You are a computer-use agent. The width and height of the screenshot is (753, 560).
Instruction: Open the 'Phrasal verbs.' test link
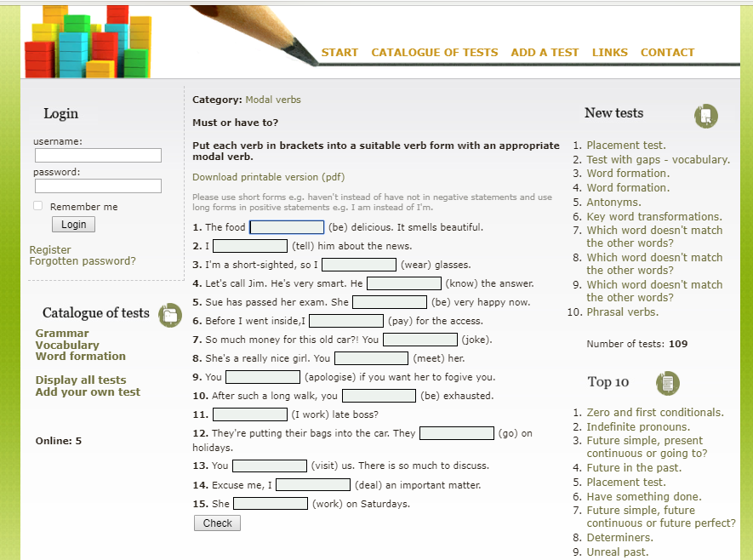tap(622, 312)
